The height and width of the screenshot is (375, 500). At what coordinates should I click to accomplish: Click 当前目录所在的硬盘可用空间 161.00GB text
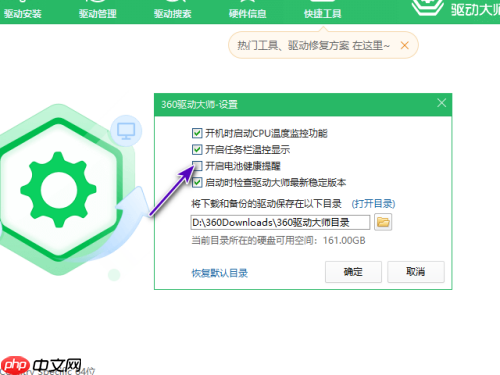click(278, 240)
